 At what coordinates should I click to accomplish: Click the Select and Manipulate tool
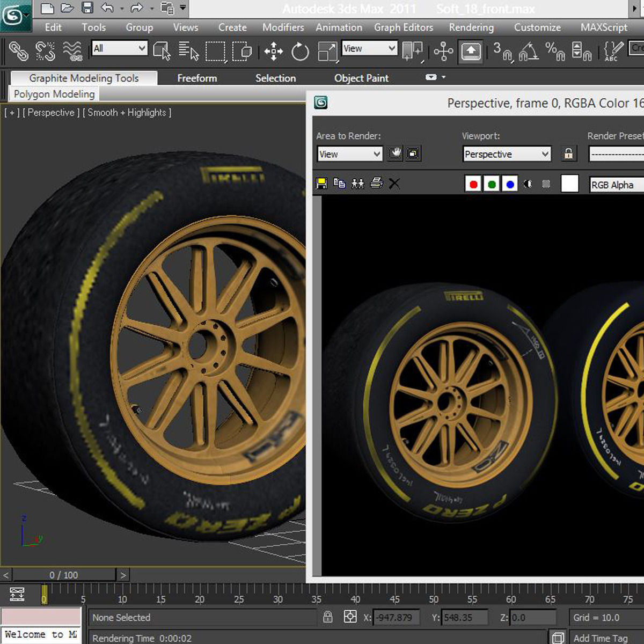coord(443,52)
